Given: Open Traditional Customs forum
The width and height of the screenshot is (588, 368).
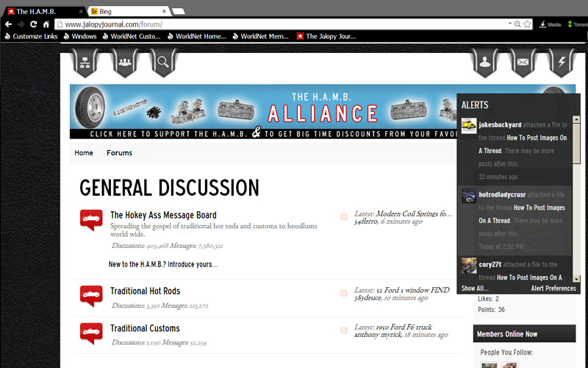Looking at the screenshot, I should (x=145, y=328).
